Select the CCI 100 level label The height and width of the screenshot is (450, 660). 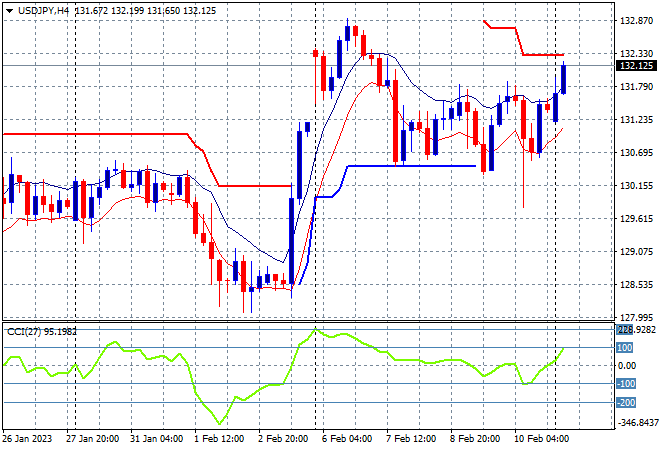(625, 348)
